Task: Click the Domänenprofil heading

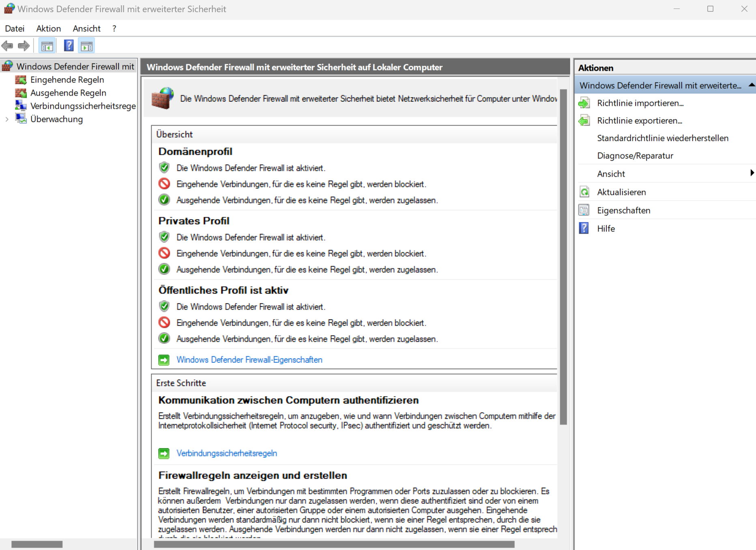Action: [195, 151]
